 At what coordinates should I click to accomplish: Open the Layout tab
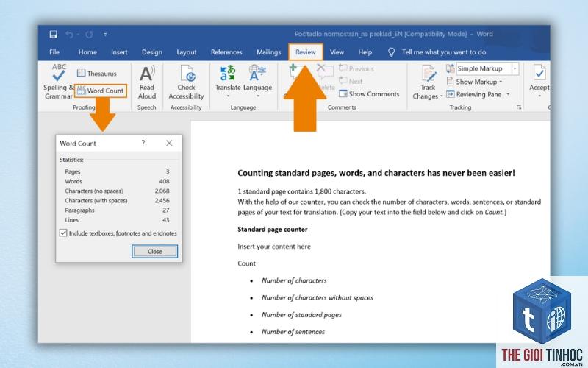click(x=187, y=52)
